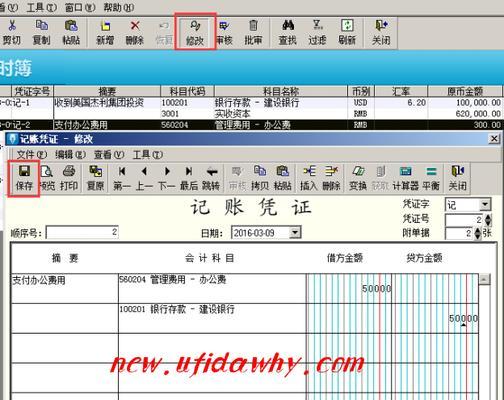Save the voucher with 保存 icon
The width and height of the screenshot is (504, 400).
[x=24, y=178]
